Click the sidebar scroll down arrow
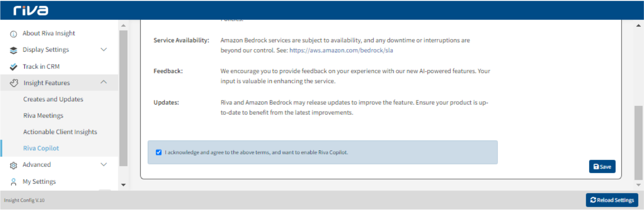Image resolution: width=644 pixels, height=210 pixels. point(123,184)
